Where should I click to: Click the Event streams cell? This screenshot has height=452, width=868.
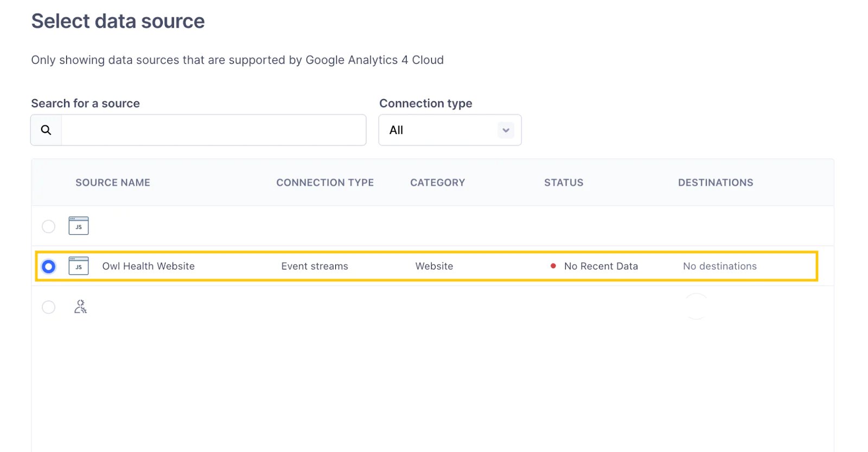point(315,266)
